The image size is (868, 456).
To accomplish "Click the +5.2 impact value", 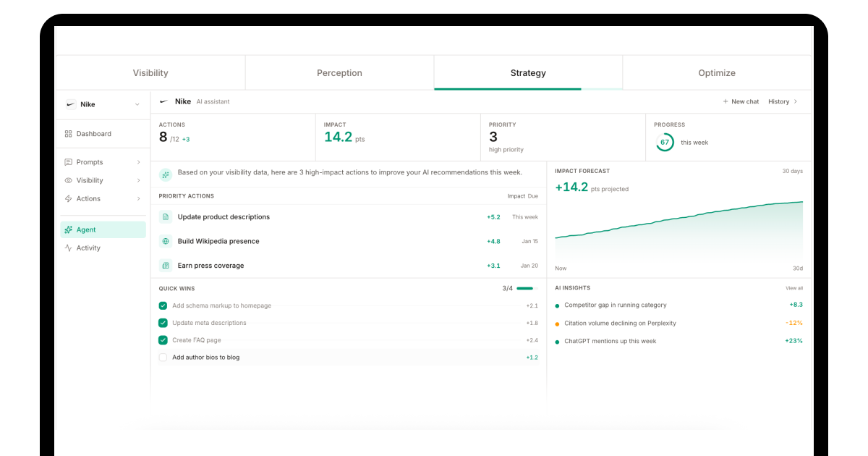I will (493, 217).
